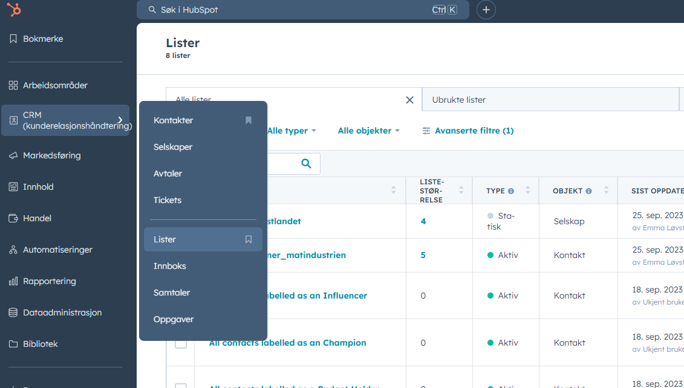Click the Arbeidsområder grid icon
The image size is (684, 388).
(14, 85)
